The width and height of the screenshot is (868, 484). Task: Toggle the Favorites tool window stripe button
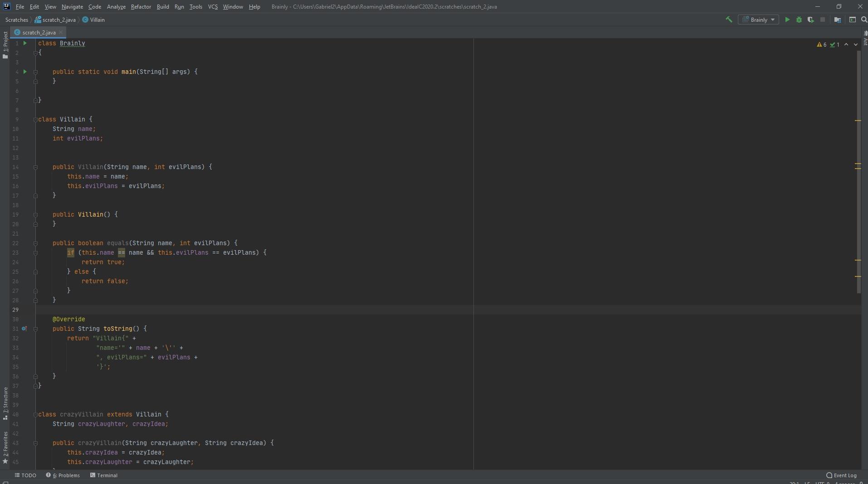click(5, 447)
